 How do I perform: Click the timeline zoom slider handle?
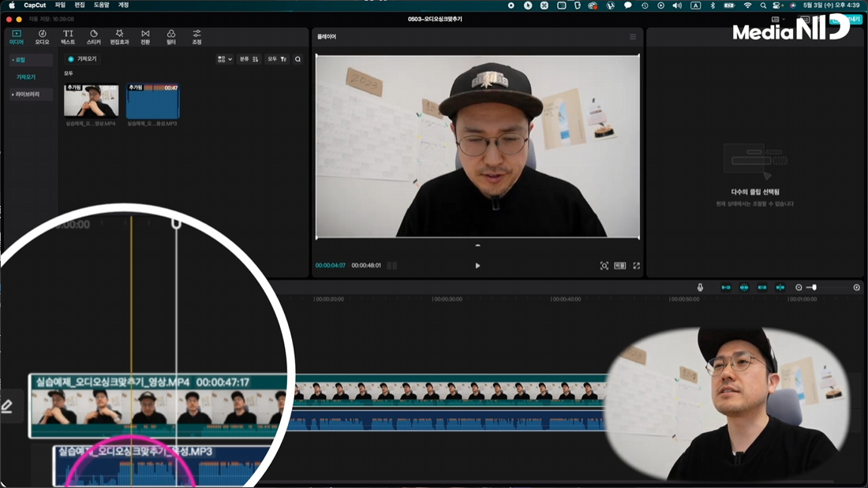814,287
